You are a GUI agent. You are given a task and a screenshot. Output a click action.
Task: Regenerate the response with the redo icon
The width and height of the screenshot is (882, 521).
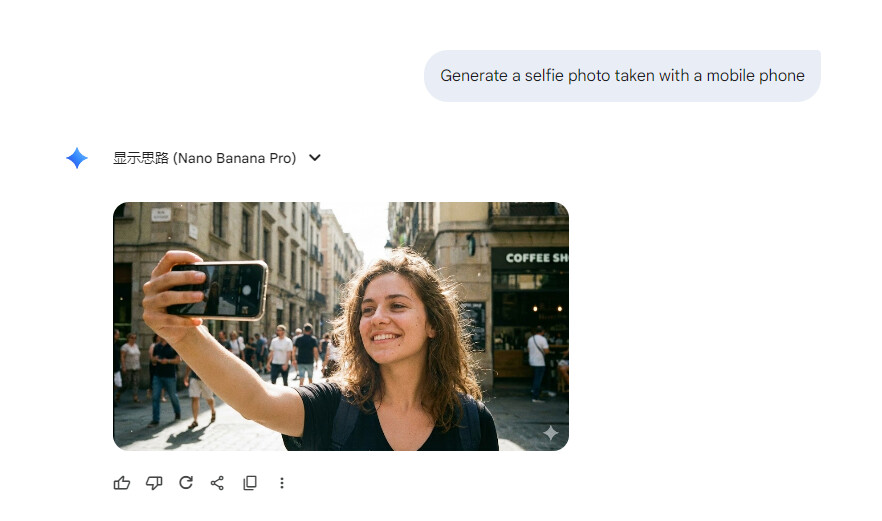[x=186, y=483]
